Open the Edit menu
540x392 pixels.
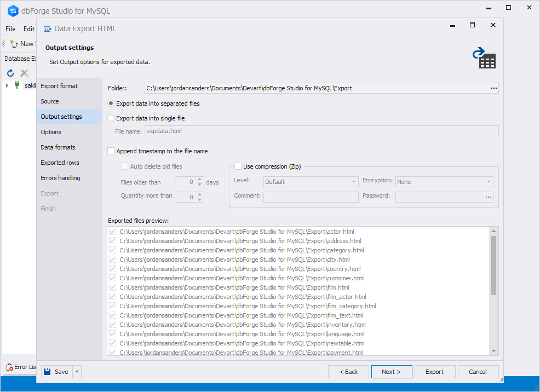(29, 29)
